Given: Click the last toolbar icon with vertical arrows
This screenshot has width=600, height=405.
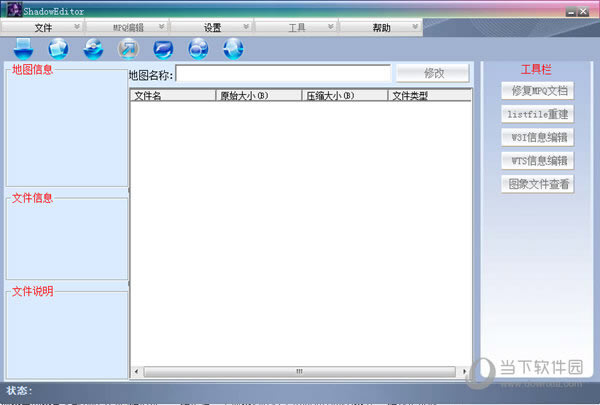Looking at the screenshot, I should tap(232, 48).
